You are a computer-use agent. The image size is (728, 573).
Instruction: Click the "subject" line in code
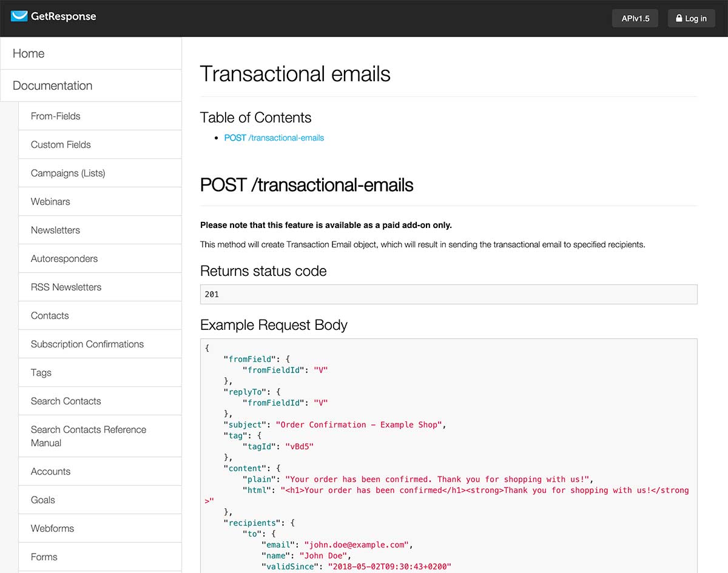click(335, 424)
